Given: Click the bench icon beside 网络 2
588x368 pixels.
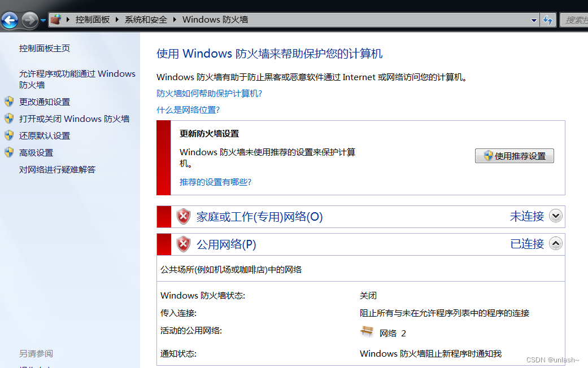Looking at the screenshot, I should (x=367, y=331).
